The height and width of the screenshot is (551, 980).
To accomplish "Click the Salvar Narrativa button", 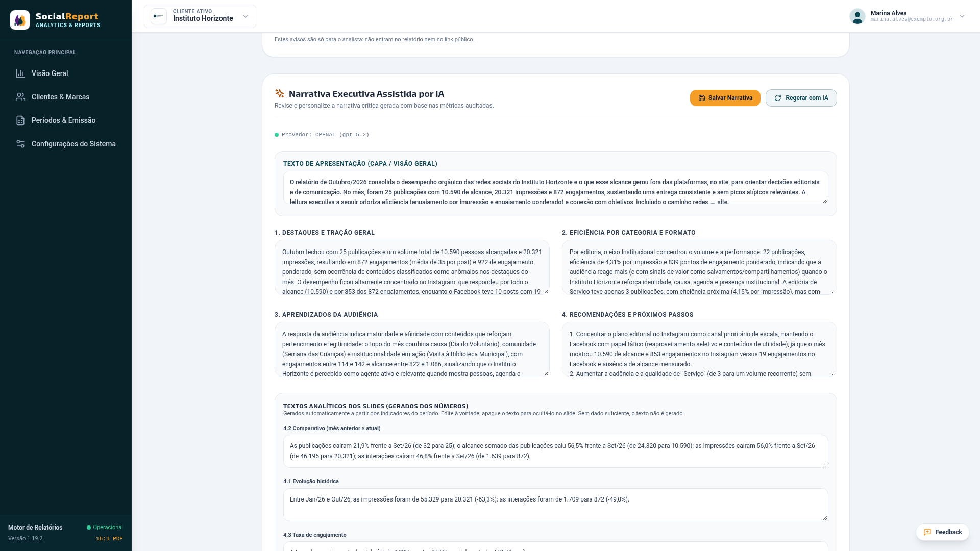I will click(725, 98).
